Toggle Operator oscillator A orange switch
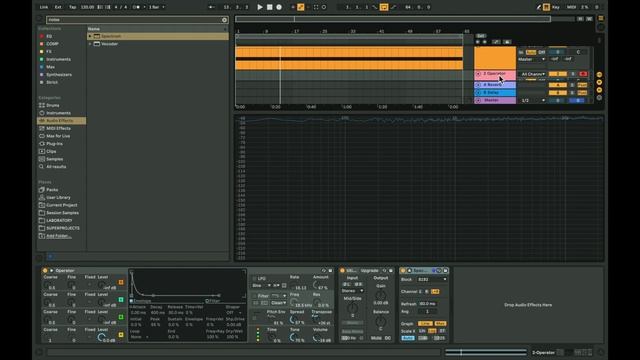Viewport: 640px width, 360px height. tap(121, 282)
